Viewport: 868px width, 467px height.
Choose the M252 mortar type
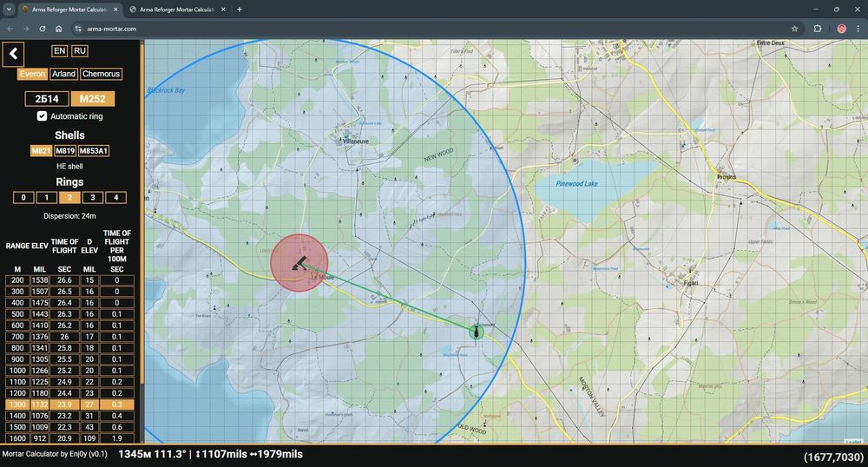(x=93, y=99)
